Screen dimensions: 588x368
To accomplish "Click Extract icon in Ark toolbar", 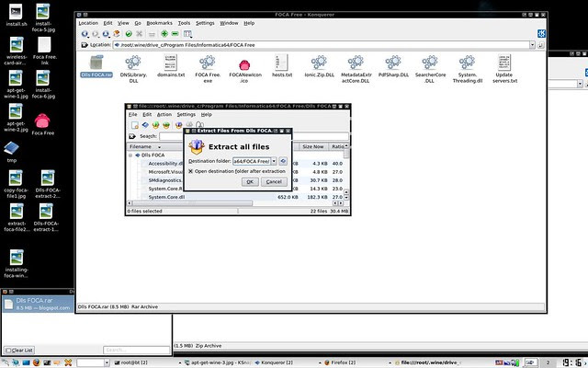I will tap(179, 125).
